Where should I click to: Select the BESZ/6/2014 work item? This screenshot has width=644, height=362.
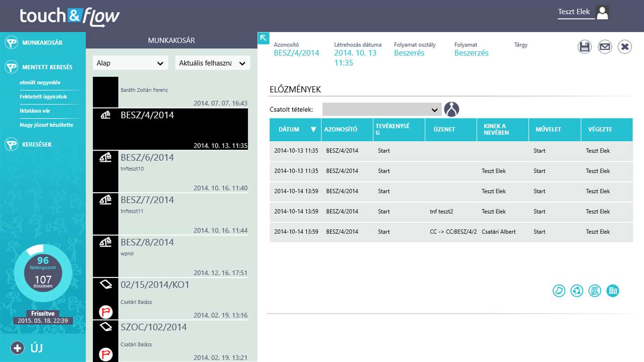170,171
